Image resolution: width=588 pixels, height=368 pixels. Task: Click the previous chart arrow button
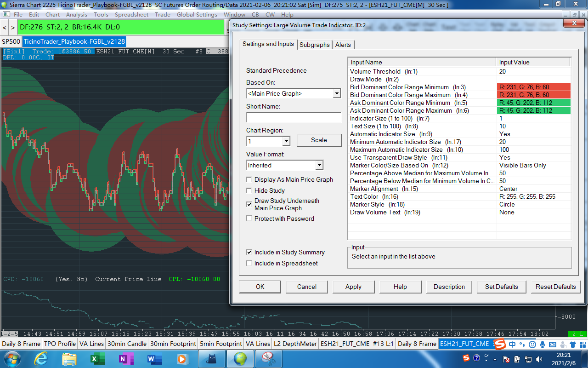click(4, 28)
